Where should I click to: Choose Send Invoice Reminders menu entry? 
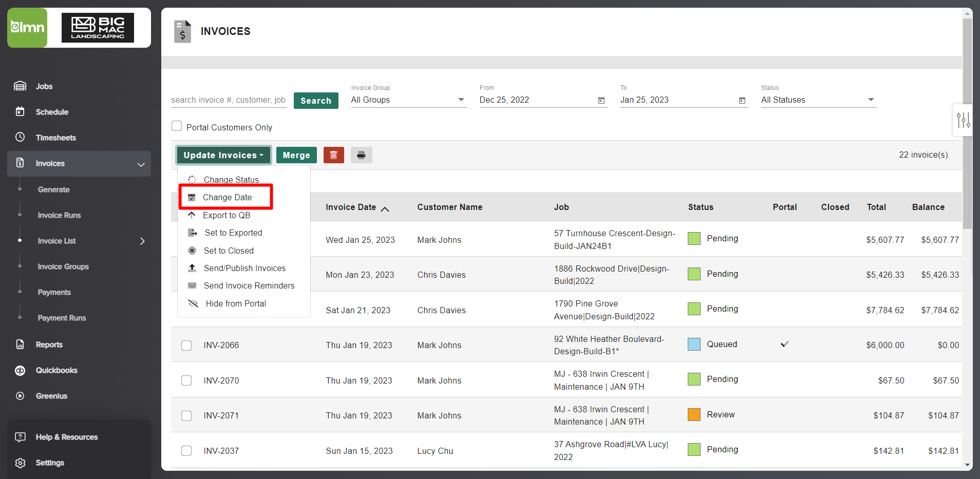click(x=249, y=285)
